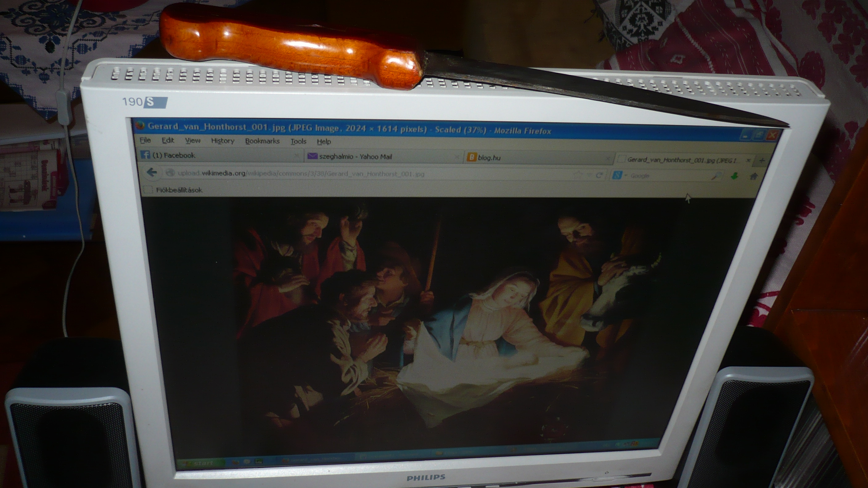Go back with the Firefox back arrow
Image resolution: width=868 pixels, height=488 pixels.
tap(152, 173)
